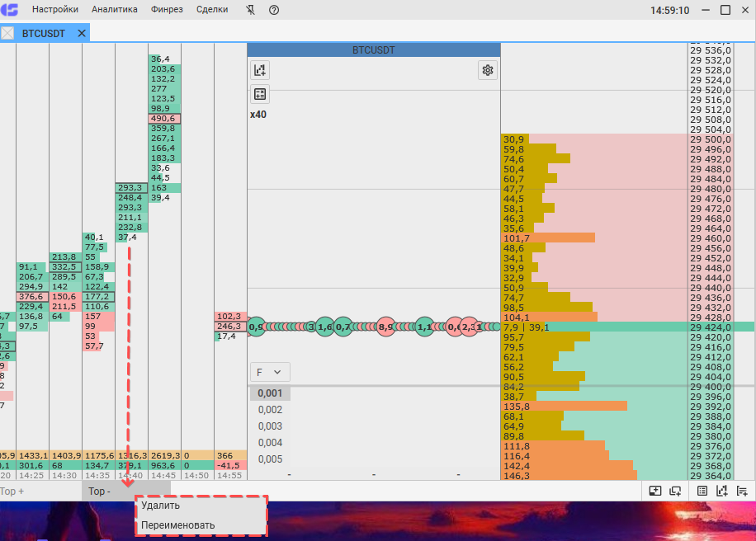This screenshot has height=541, width=756.
Task: Select the 0,005 working volume
Action: (x=270, y=459)
